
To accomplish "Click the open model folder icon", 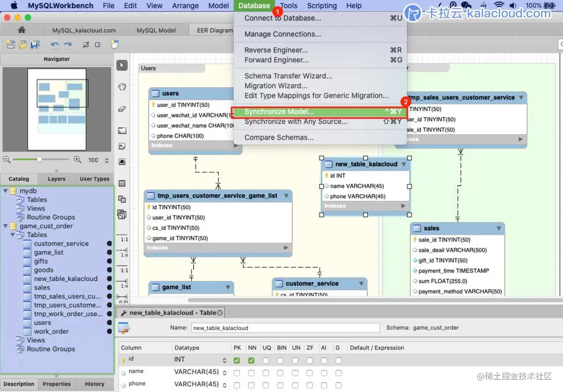I will point(23,45).
